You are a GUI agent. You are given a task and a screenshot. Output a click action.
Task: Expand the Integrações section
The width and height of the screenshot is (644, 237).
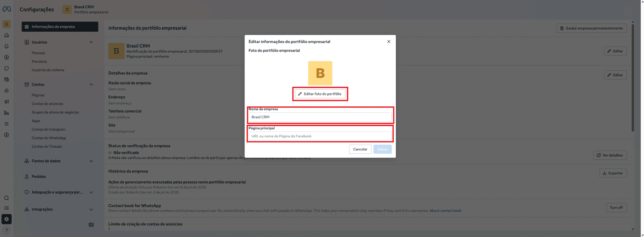pyautogui.click(x=91, y=209)
